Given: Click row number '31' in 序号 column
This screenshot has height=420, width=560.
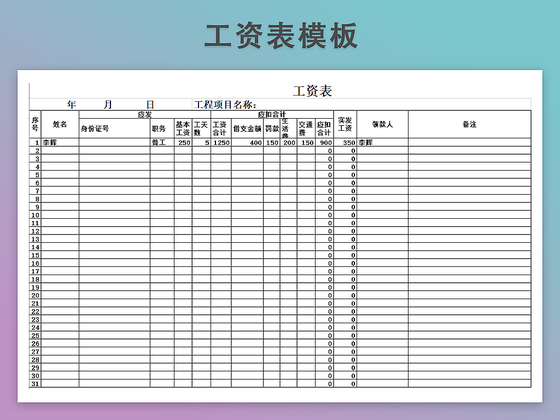Looking at the screenshot, I should pyautogui.click(x=35, y=384).
